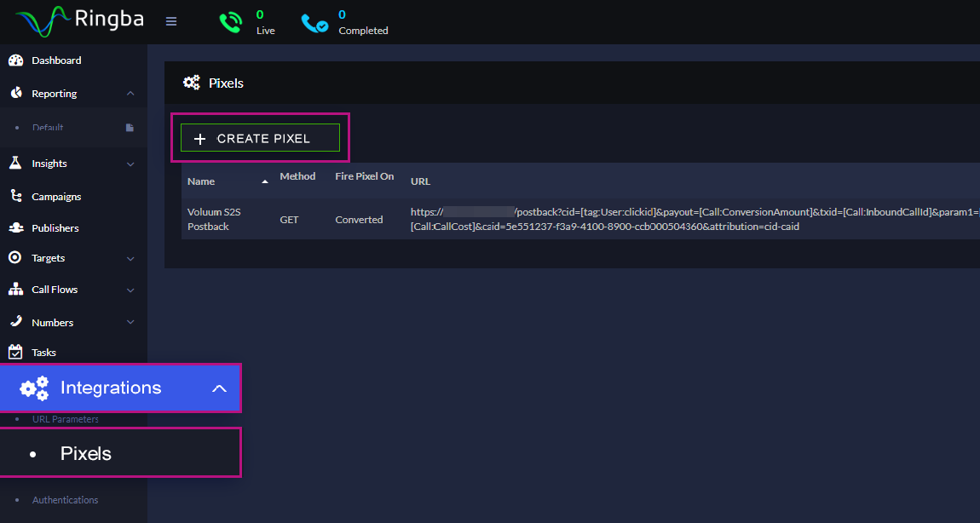Click the Insights flask icon
The width and height of the screenshot is (980, 523).
pos(15,163)
